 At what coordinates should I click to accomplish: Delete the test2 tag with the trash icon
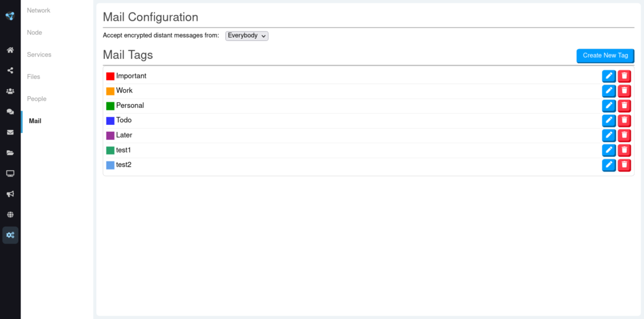pyautogui.click(x=625, y=165)
